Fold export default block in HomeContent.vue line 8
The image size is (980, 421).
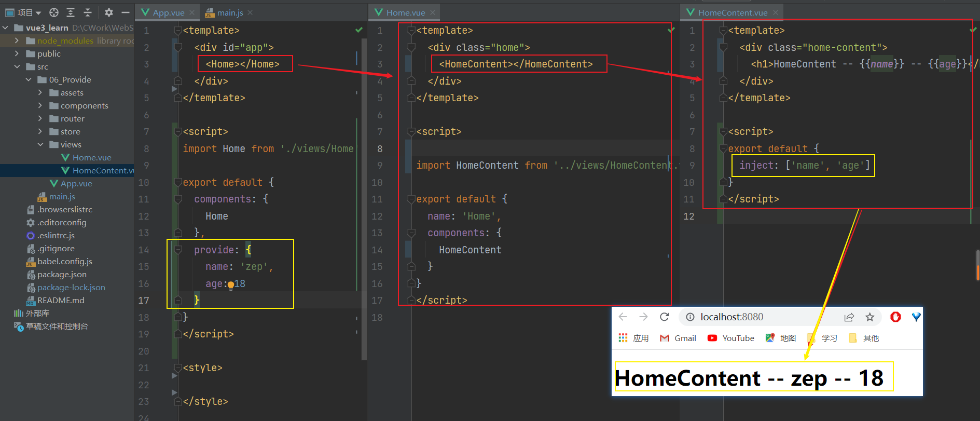coord(723,149)
